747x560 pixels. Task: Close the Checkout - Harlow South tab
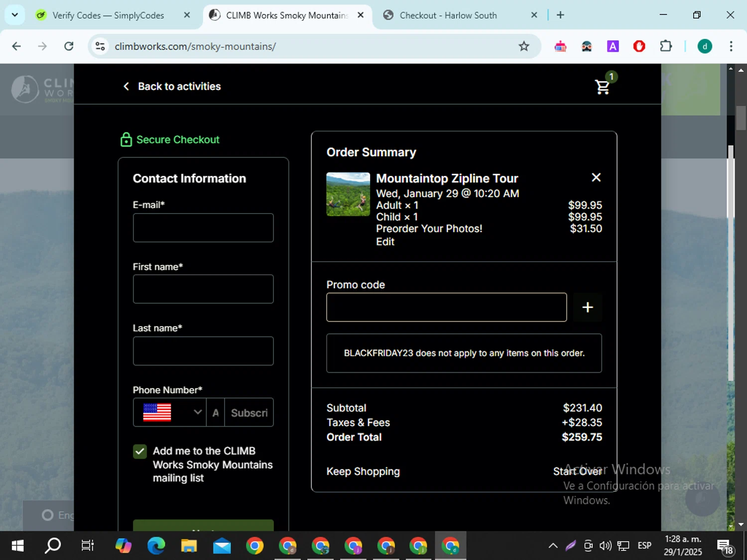pyautogui.click(x=534, y=15)
